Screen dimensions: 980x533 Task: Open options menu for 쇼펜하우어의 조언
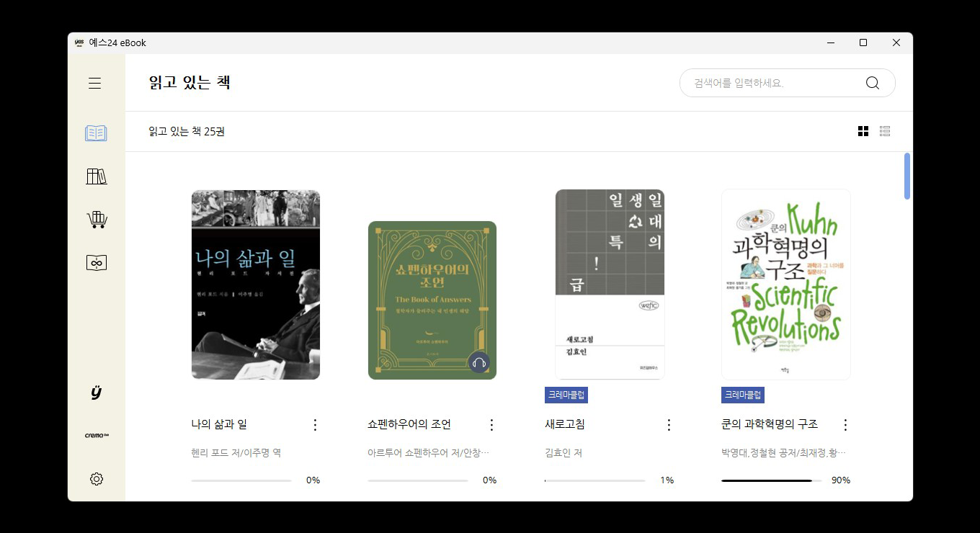[x=491, y=425]
